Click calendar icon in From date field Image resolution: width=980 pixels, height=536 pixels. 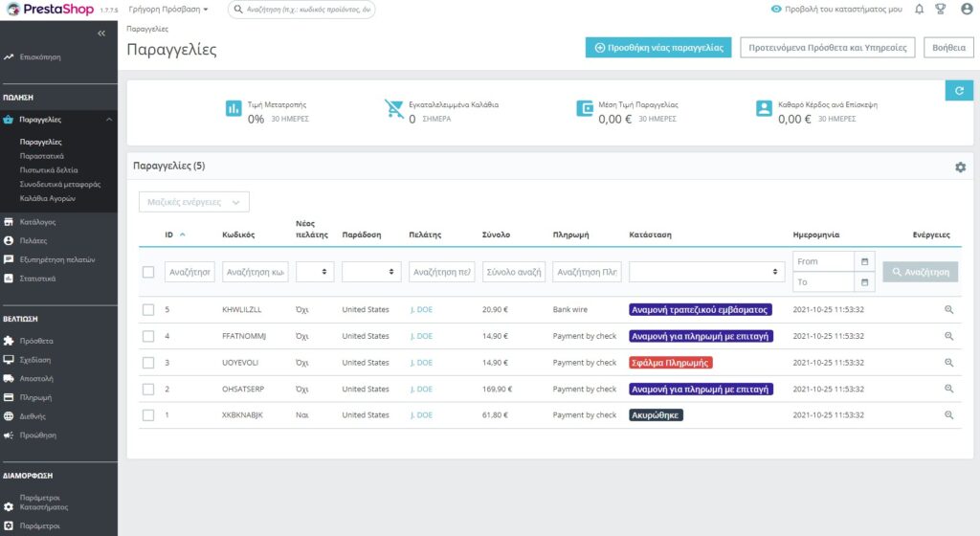click(x=865, y=261)
